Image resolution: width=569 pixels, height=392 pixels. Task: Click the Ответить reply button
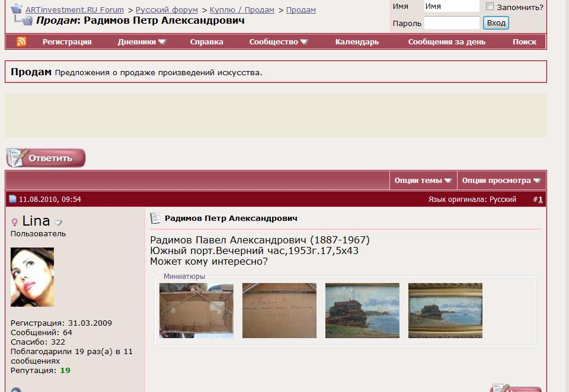(x=46, y=158)
